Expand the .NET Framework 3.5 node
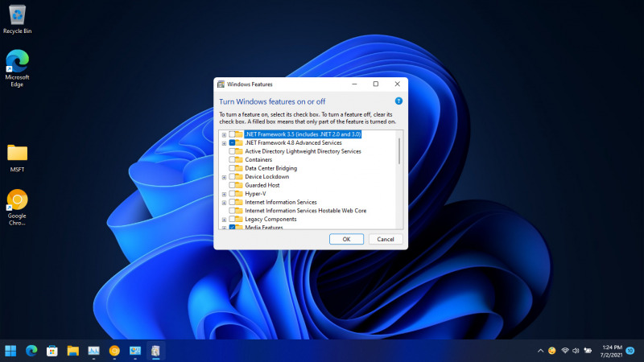Image resolution: width=644 pixels, height=362 pixels. coord(225,134)
